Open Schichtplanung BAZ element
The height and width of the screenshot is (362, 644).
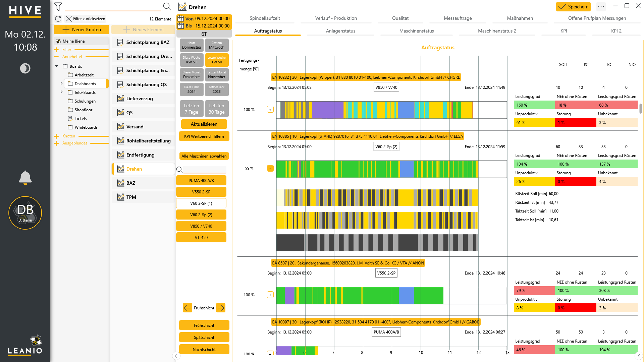tap(143, 42)
